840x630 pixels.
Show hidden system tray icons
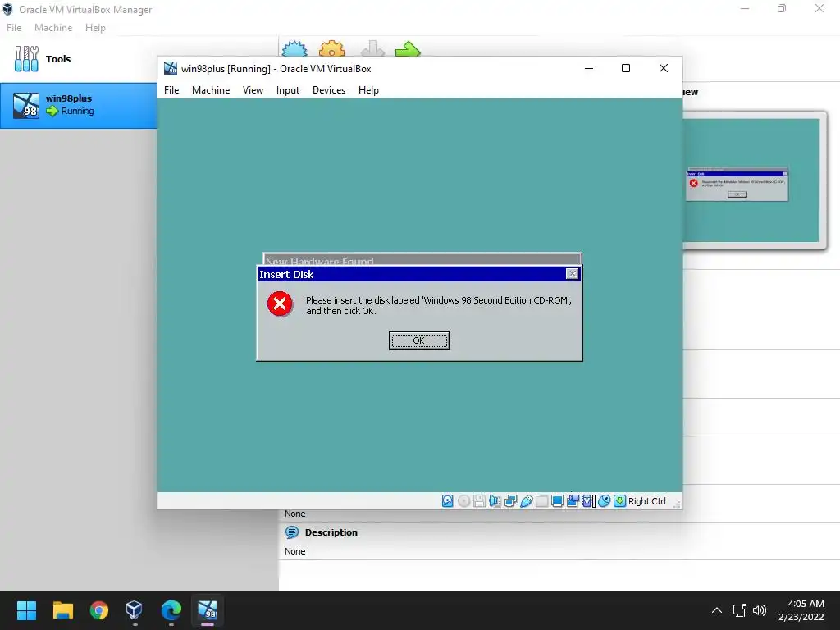tap(717, 610)
